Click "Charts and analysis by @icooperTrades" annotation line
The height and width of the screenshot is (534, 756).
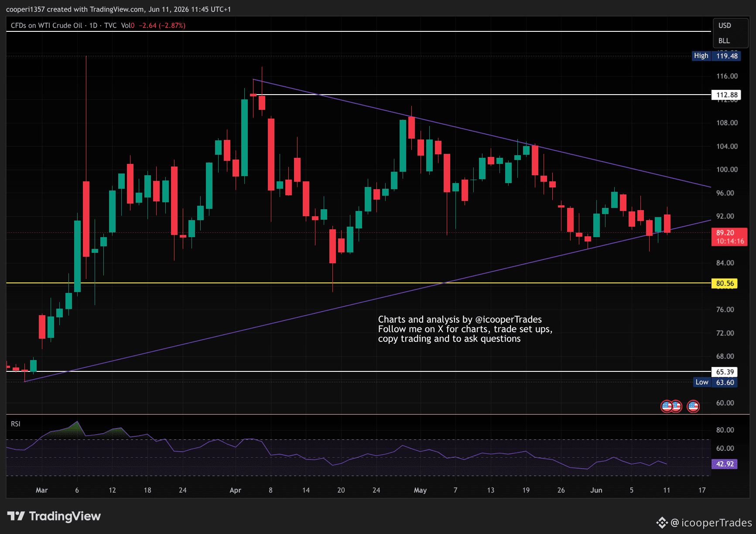point(460,320)
